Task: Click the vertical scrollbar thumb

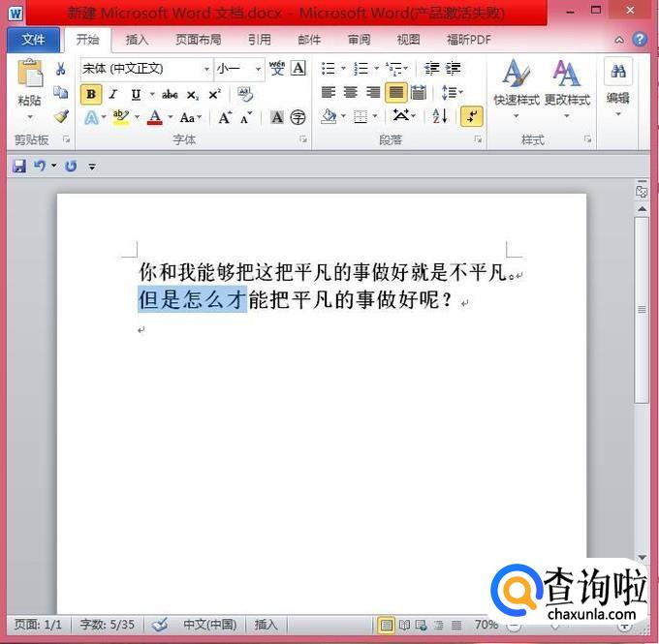Action: [x=642, y=310]
